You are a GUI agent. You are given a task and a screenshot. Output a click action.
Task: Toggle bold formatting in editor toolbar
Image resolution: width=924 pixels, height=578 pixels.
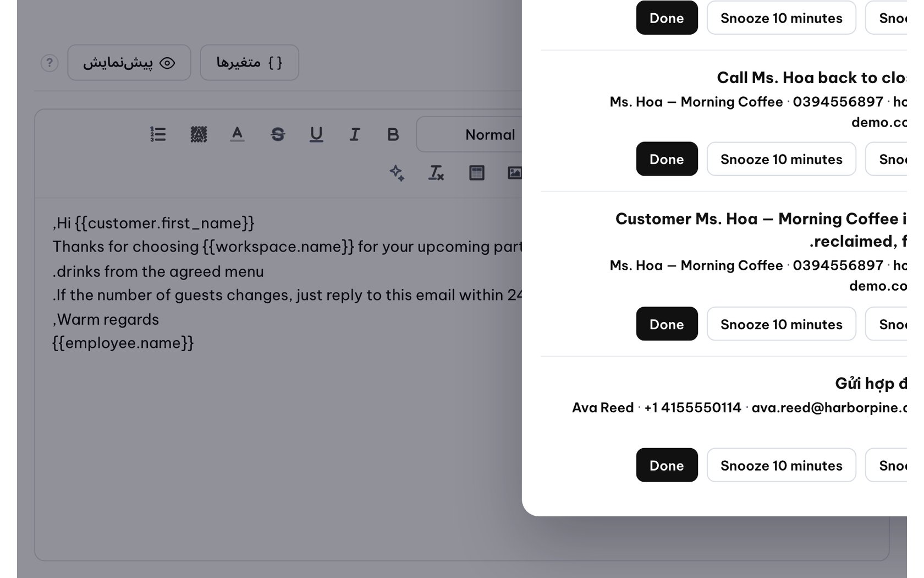393,134
